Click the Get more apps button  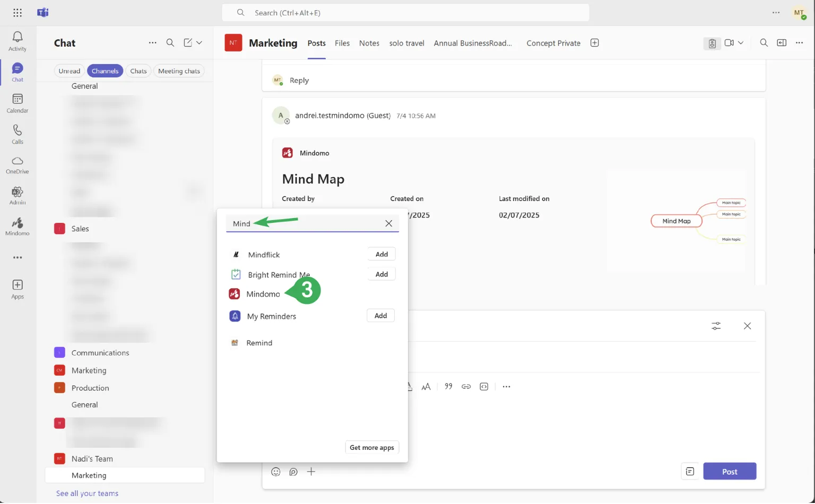pyautogui.click(x=371, y=448)
